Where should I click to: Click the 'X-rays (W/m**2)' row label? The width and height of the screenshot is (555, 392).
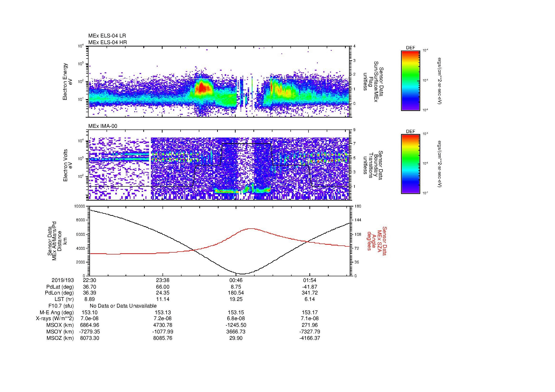click(55, 318)
